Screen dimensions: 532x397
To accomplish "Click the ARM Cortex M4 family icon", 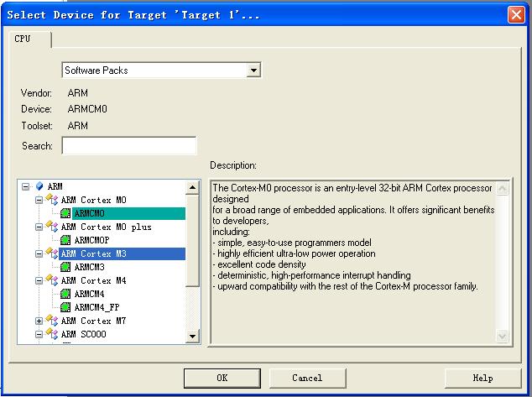I will click(x=52, y=280).
